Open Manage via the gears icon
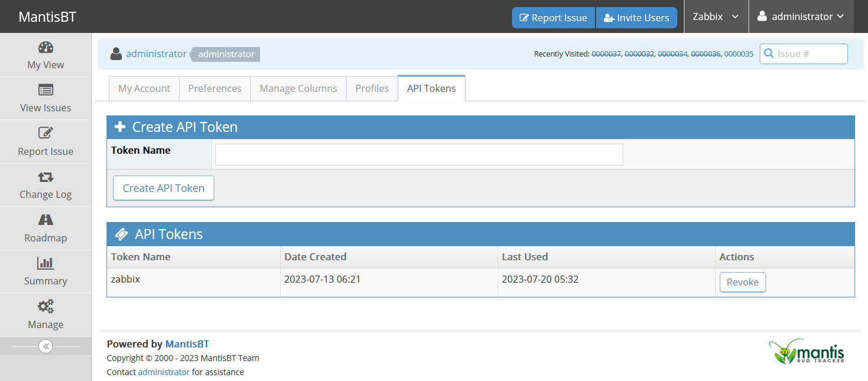The height and width of the screenshot is (381, 868). point(45,306)
